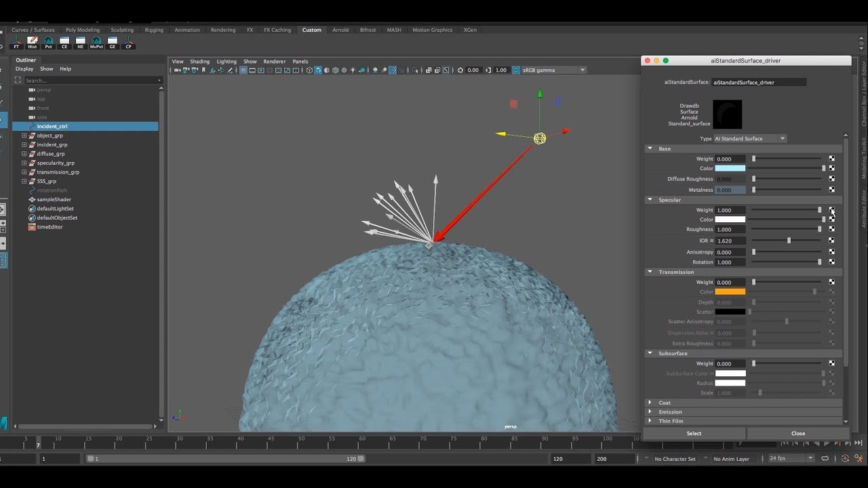Click the Metalness map checker icon
The image size is (868, 488).
pos(831,190)
